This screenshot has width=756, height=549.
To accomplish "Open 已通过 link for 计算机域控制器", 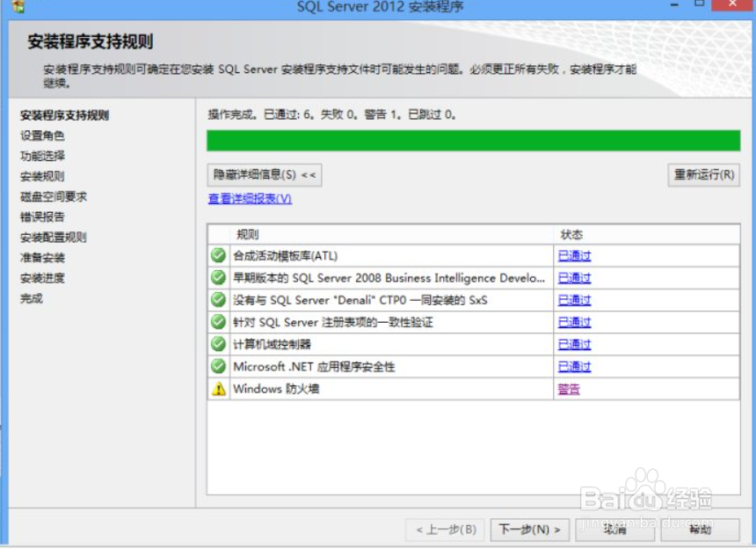I will (x=574, y=345).
